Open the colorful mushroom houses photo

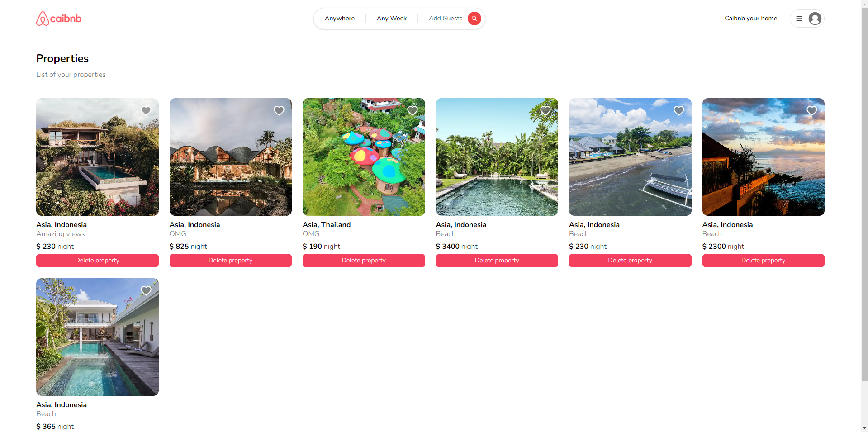(364, 157)
